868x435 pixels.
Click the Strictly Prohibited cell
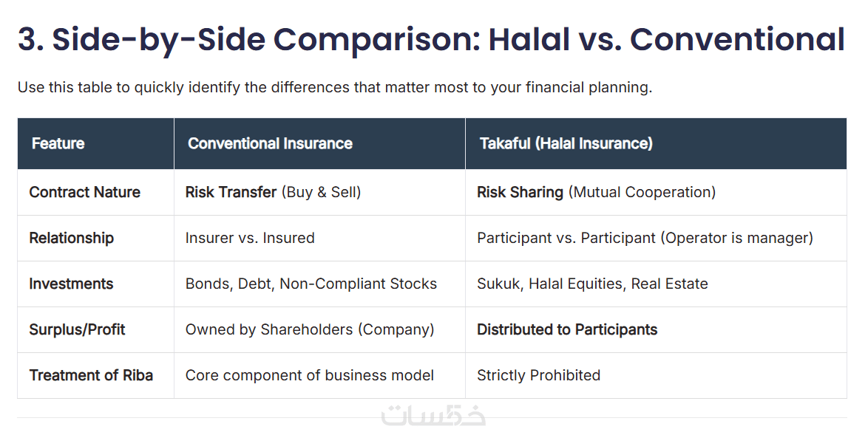coord(538,375)
